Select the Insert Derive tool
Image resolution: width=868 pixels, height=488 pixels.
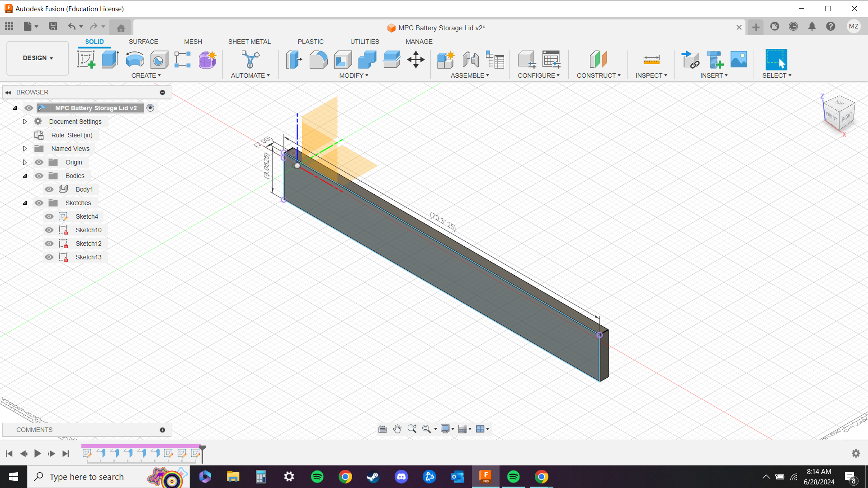[690, 59]
